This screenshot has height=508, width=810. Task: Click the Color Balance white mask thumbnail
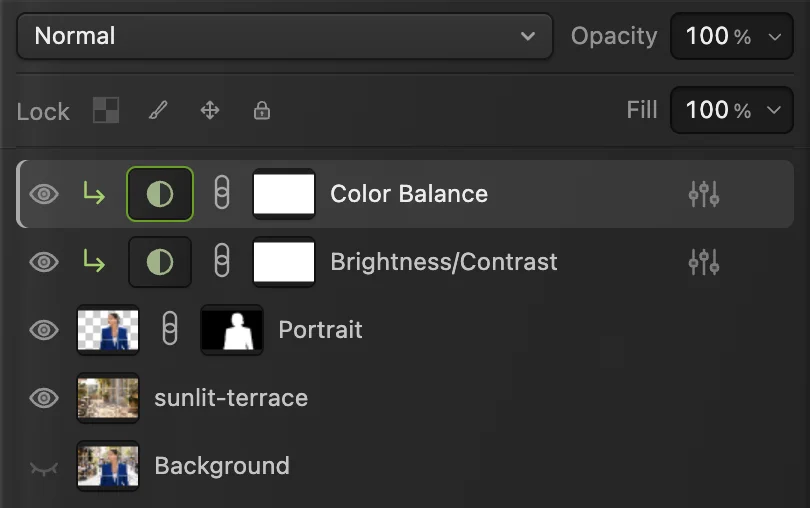pyautogui.click(x=284, y=194)
